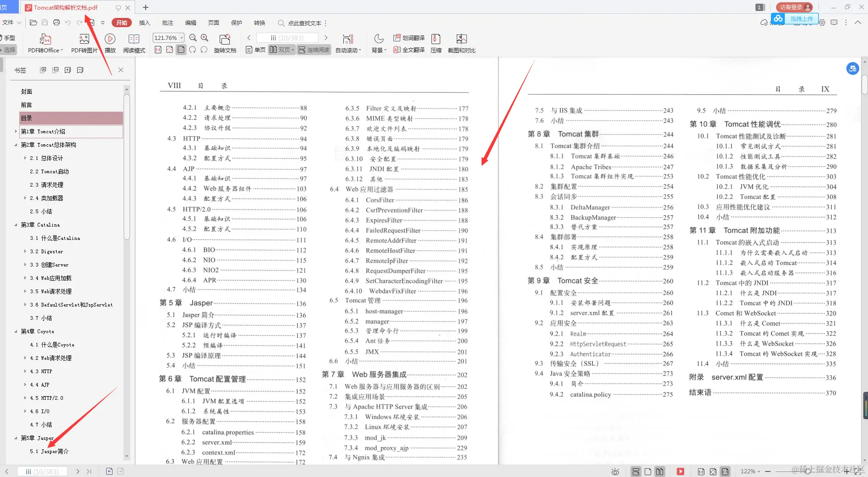Open 截图和对比 screenshot compare tool
This screenshot has width=868, height=477.
point(462,44)
